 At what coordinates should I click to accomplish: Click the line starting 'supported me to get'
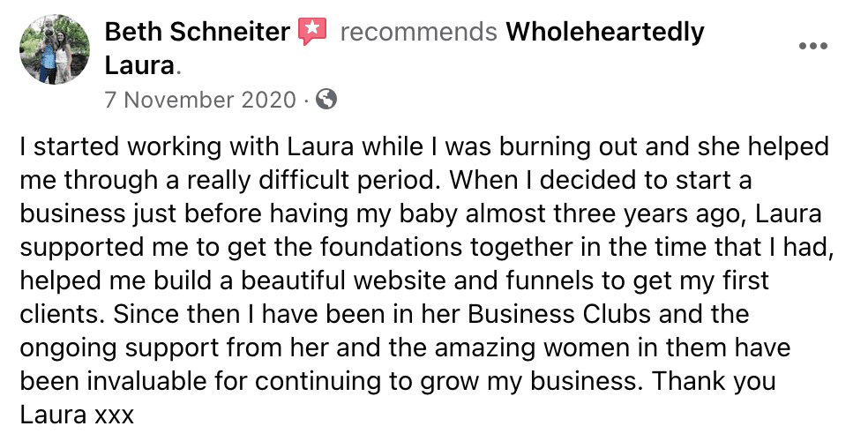[427, 247]
